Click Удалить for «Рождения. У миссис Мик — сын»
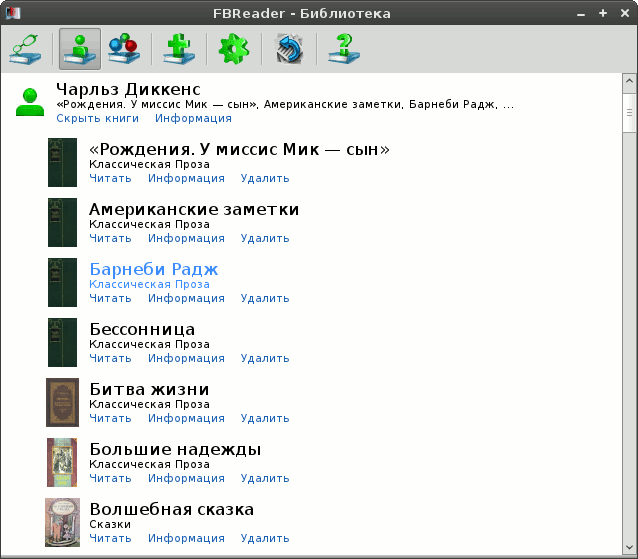Screen dimensions: 638x559 (265, 179)
